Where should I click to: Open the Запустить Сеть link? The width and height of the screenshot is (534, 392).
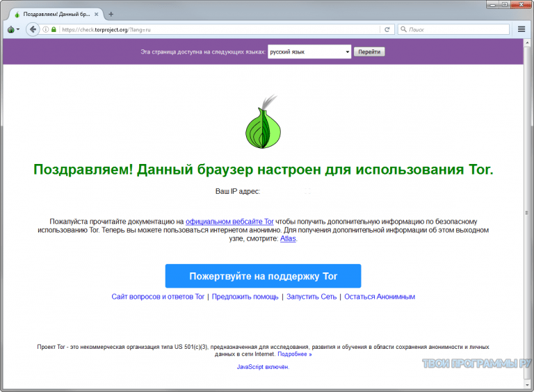tap(311, 297)
